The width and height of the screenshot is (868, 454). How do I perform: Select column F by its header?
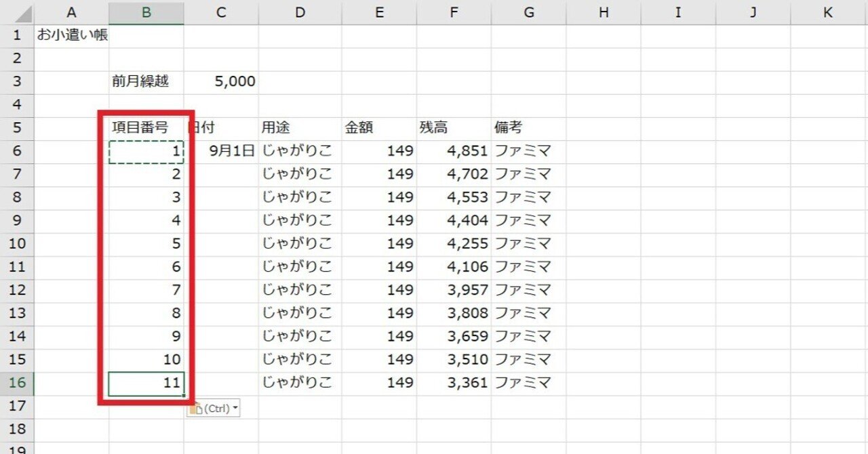[x=454, y=12]
